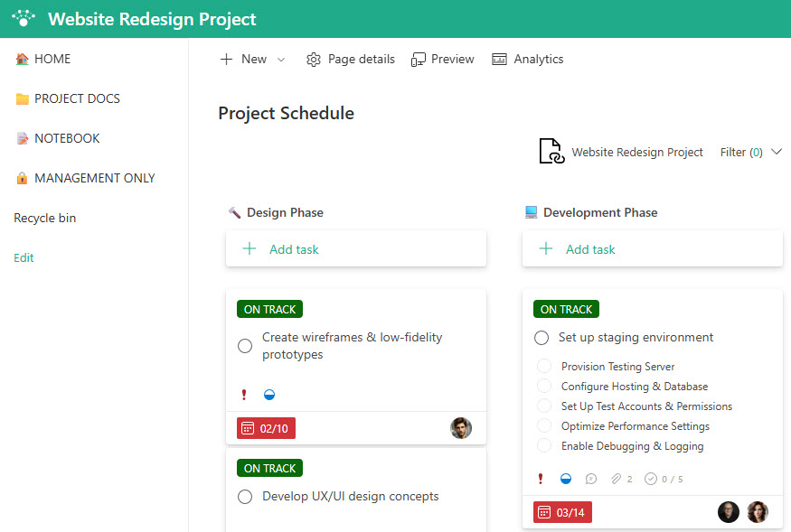Open Page details settings
Viewport: 791px width, 532px height.
[350, 59]
